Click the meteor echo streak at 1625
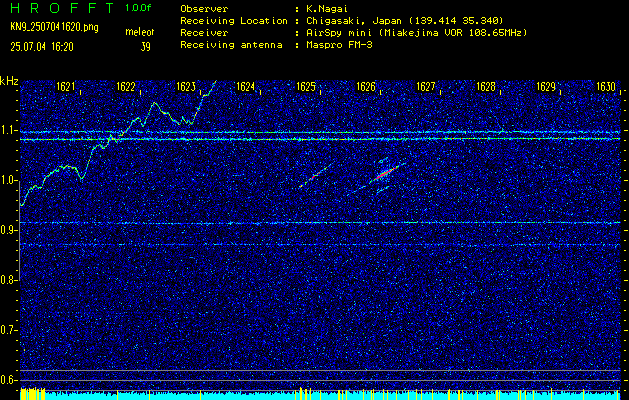The width and height of the screenshot is (629, 400). pos(316,175)
